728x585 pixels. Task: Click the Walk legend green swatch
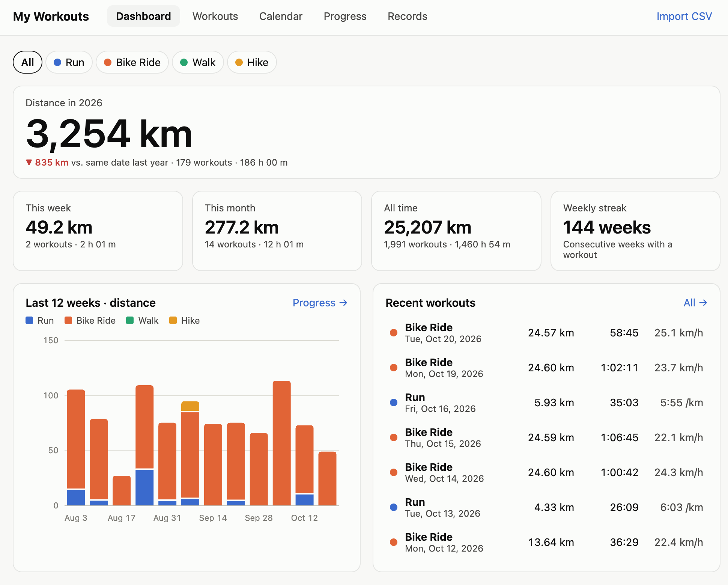click(x=130, y=320)
